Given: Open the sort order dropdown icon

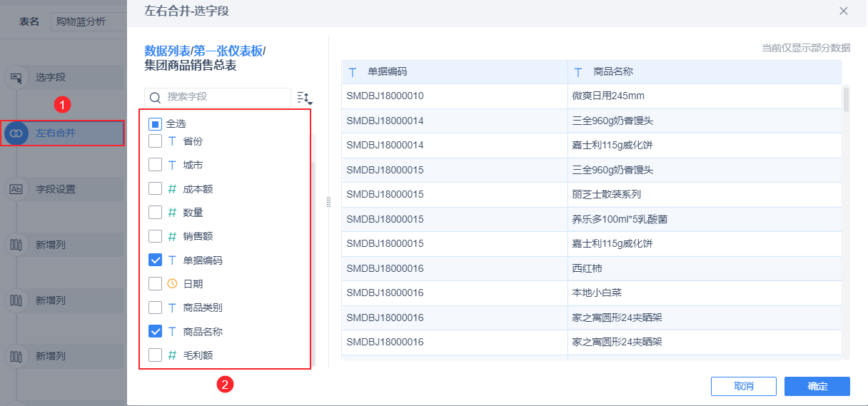Looking at the screenshot, I should coord(305,98).
